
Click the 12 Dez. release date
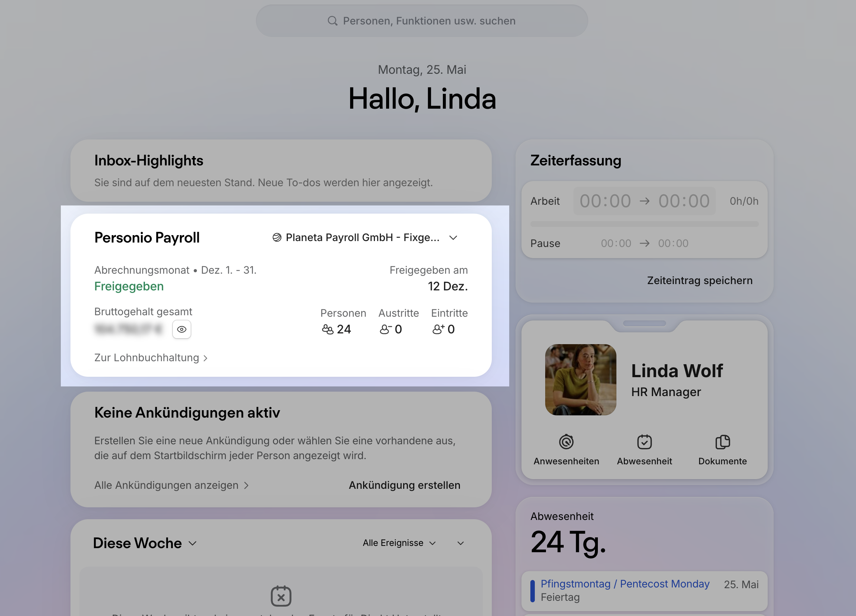pos(448,286)
